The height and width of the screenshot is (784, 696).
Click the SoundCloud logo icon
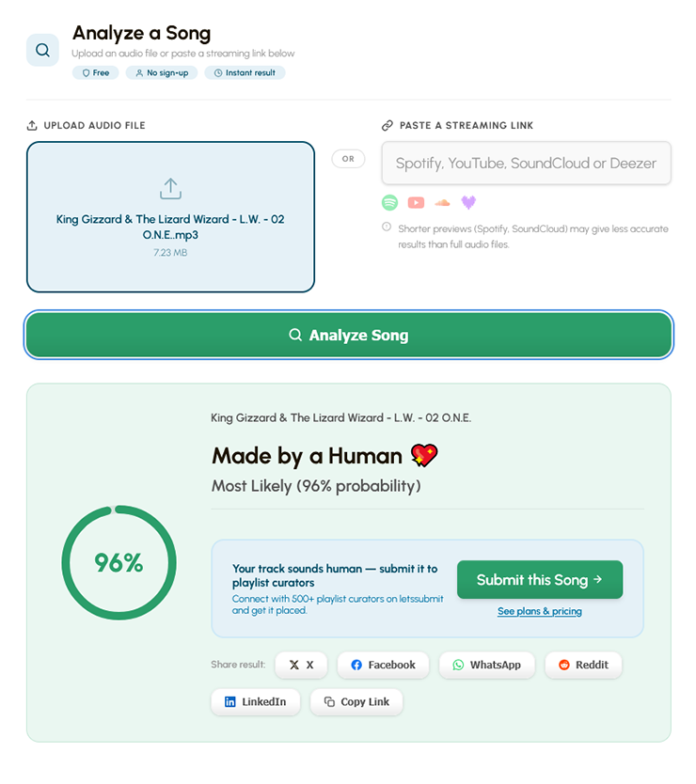(x=442, y=202)
